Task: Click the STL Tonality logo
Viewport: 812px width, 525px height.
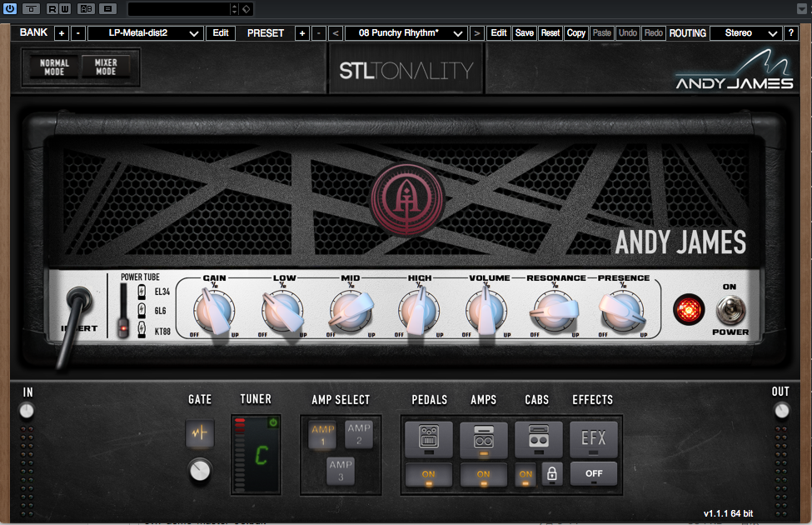Action: pos(406,70)
